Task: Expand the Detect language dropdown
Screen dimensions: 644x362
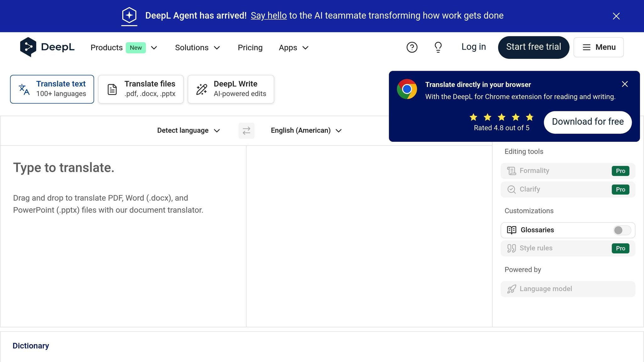Action: point(188,130)
